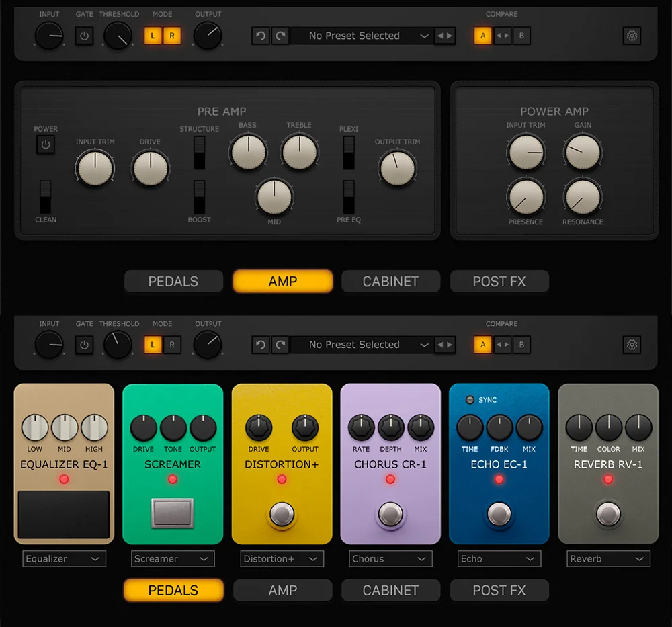Open the Equalizer pedal slot dropdown
Viewport: 672px width, 627px height.
tap(64, 559)
